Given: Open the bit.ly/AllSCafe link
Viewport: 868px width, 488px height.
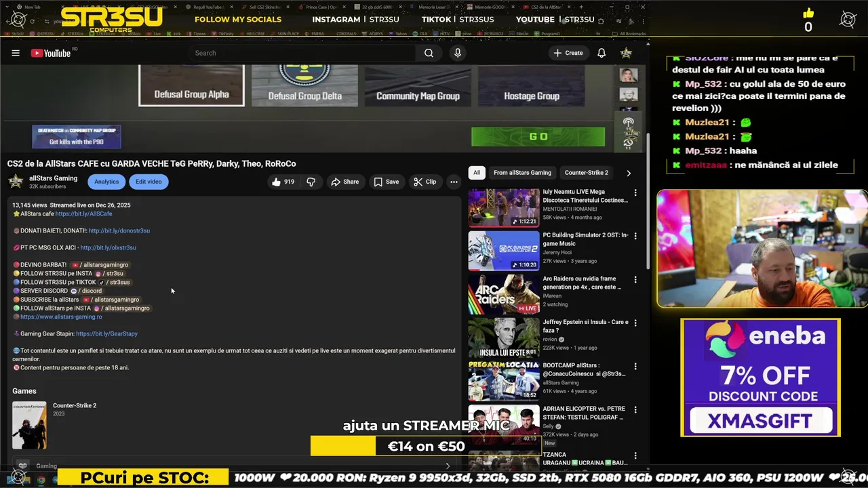Looking at the screenshot, I should pos(83,213).
